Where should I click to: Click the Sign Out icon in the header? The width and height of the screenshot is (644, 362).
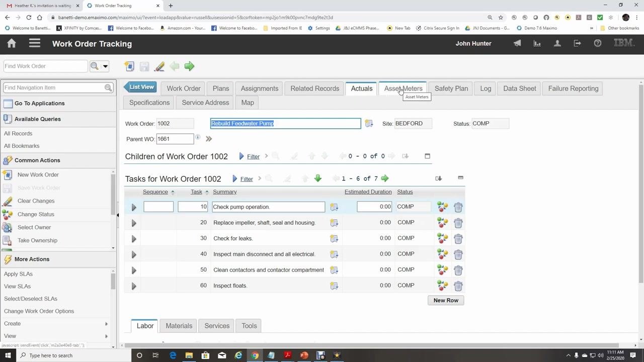(x=578, y=44)
